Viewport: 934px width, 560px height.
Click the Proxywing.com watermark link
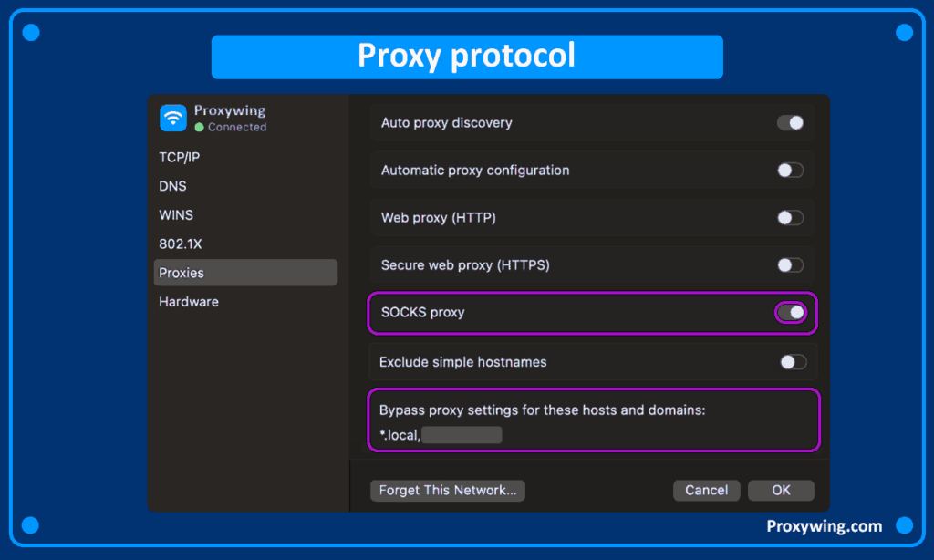coord(824,526)
